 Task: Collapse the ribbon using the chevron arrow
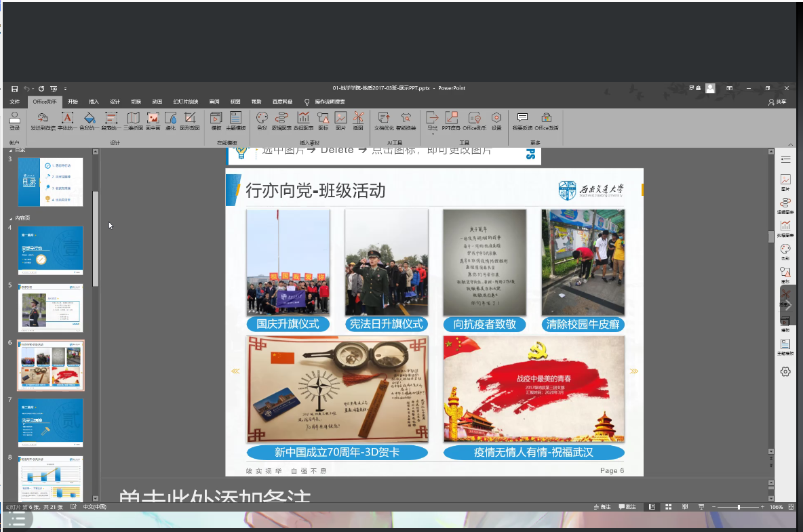tap(790, 144)
